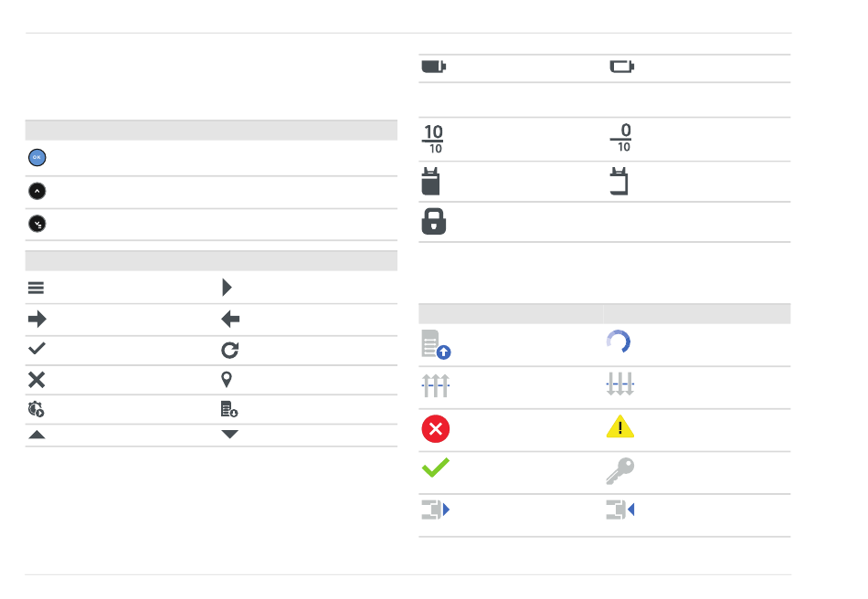Click the yellow warning triangle icon
The width and height of the screenshot is (868, 599).
point(620,426)
